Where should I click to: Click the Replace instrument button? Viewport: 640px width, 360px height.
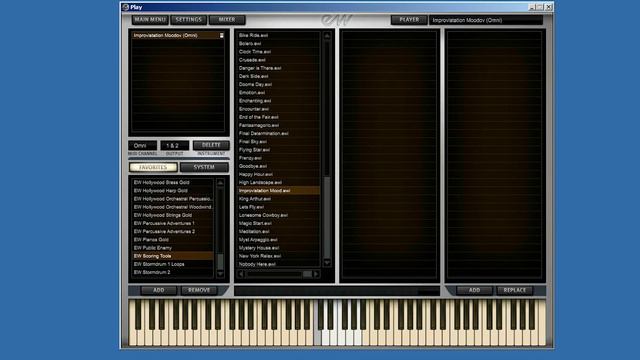click(515, 290)
